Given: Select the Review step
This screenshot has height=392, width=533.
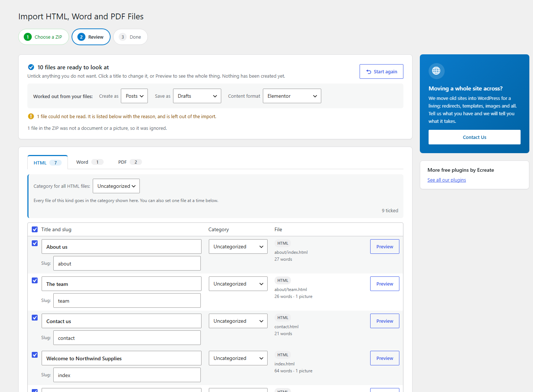Looking at the screenshot, I should click(x=91, y=37).
